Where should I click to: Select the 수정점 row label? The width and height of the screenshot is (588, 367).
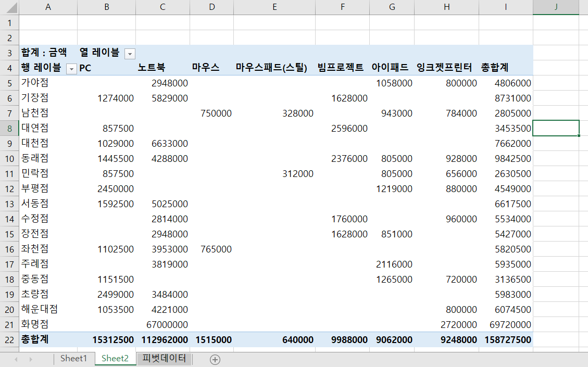(48, 219)
